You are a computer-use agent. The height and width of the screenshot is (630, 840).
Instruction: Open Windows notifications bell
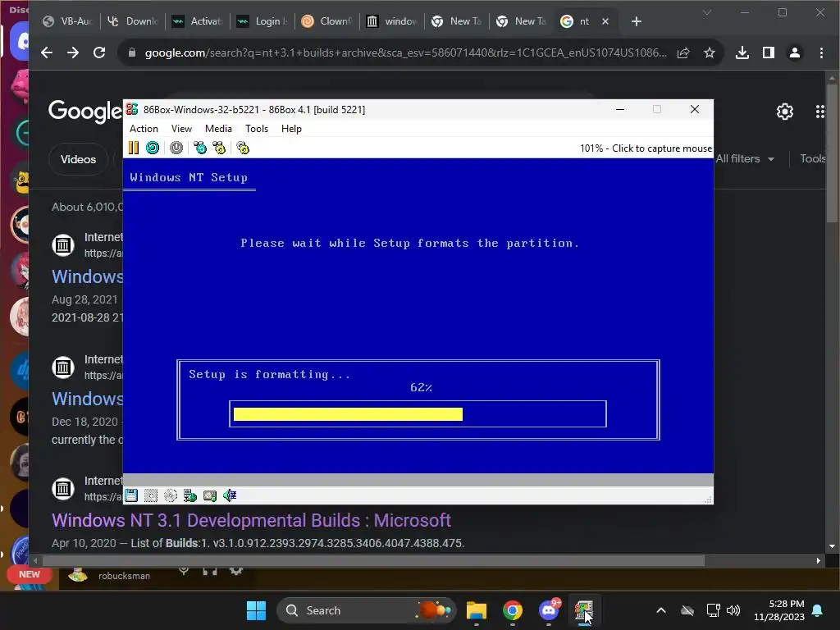pos(818,610)
